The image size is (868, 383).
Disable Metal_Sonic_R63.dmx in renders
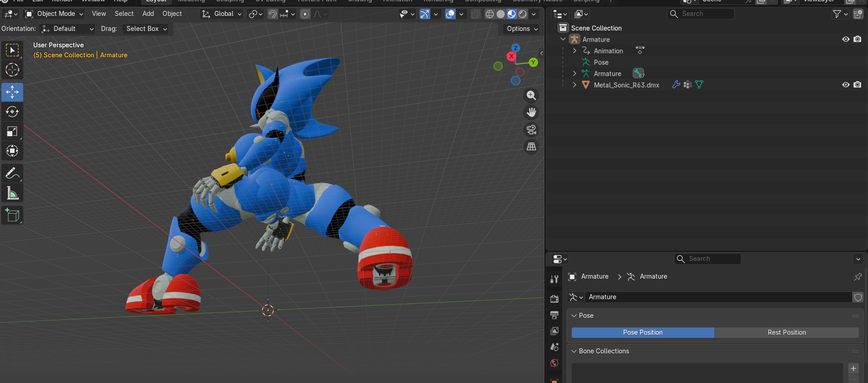click(858, 85)
